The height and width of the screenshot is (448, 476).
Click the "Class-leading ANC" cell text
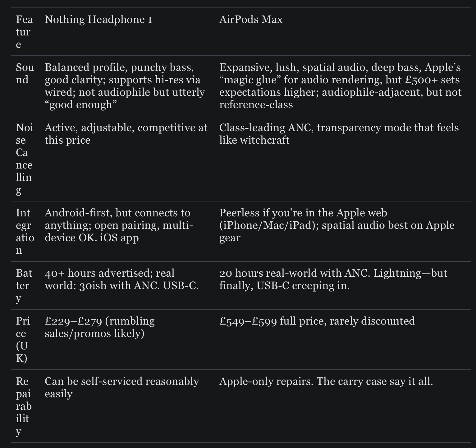(339, 134)
